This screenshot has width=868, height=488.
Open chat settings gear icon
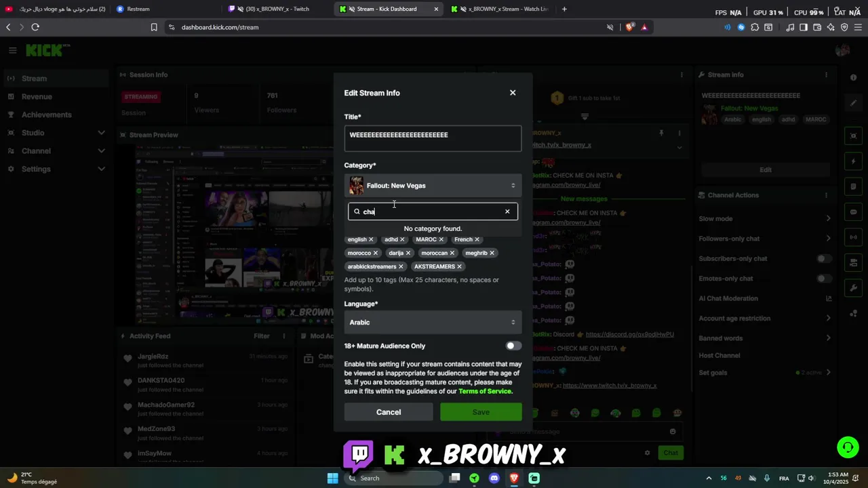tap(647, 453)
